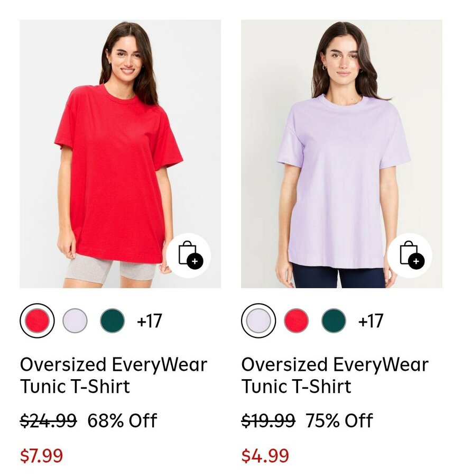
Task: Open the red T-shirt product photo
Action: pos(121,154)
